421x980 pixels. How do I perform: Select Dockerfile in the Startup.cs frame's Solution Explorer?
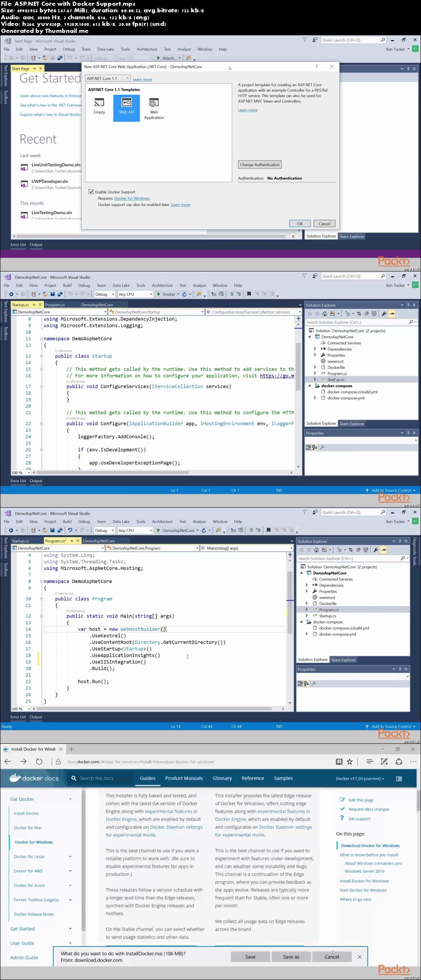336,368
